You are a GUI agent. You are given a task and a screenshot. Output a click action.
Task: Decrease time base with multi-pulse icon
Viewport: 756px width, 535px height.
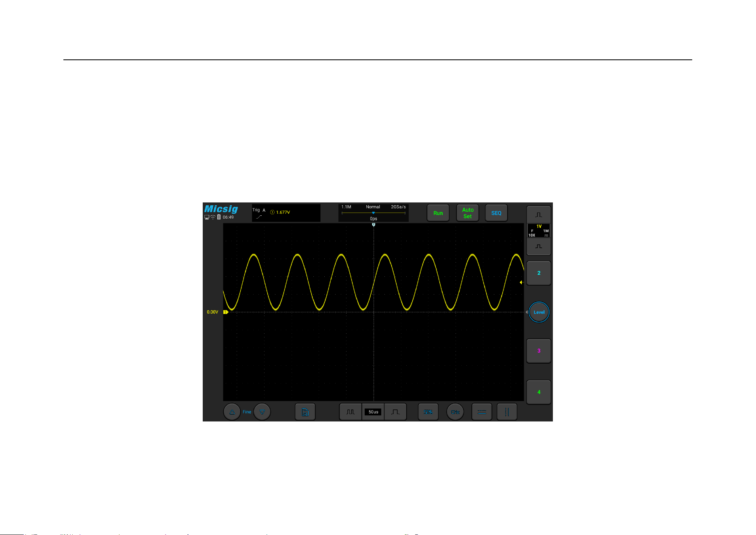point(350,412)
